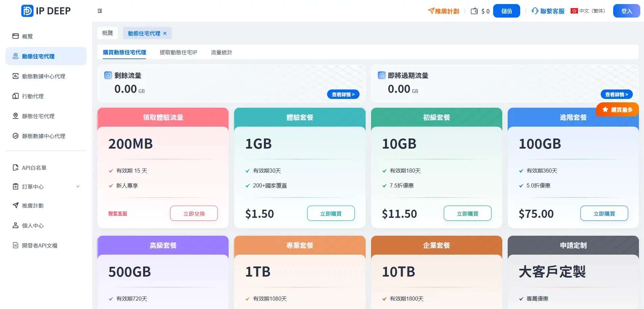Click the wallet balance icon
This screenshot has height=309, width=644.
click(x=474, y=11)
